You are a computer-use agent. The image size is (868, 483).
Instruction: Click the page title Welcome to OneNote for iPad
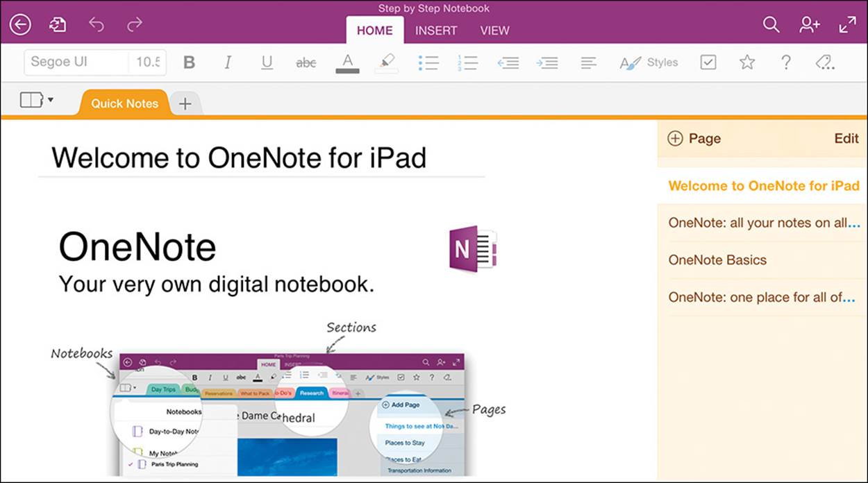point(239,158)
